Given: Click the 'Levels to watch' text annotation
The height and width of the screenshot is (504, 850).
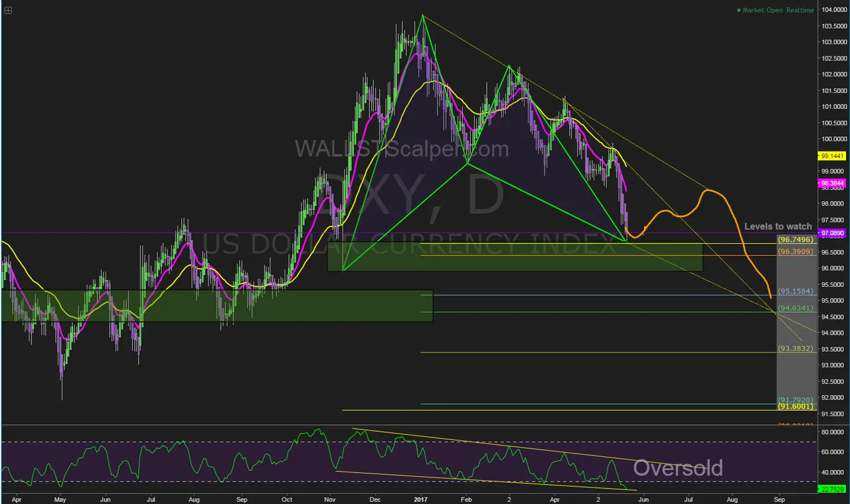Looking at the screenshot, I should (778, 226).
